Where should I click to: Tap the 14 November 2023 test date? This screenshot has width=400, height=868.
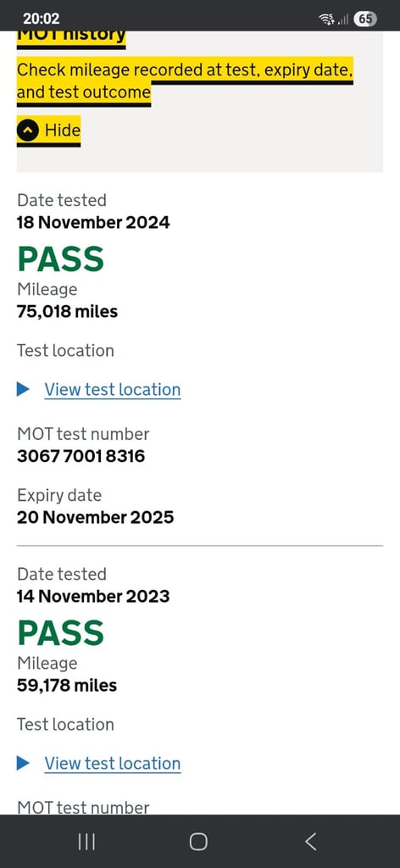[x=93, y=596]
